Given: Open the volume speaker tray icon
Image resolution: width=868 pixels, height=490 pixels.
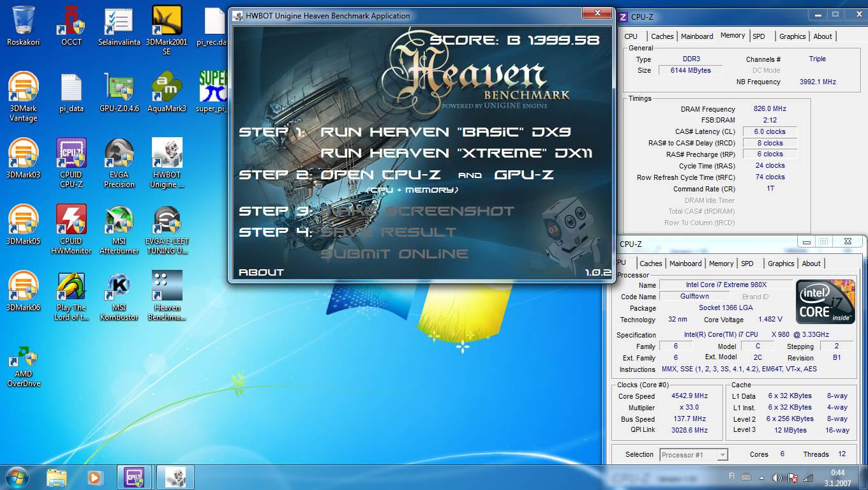Looking at the screenshot, I should 777,477.
